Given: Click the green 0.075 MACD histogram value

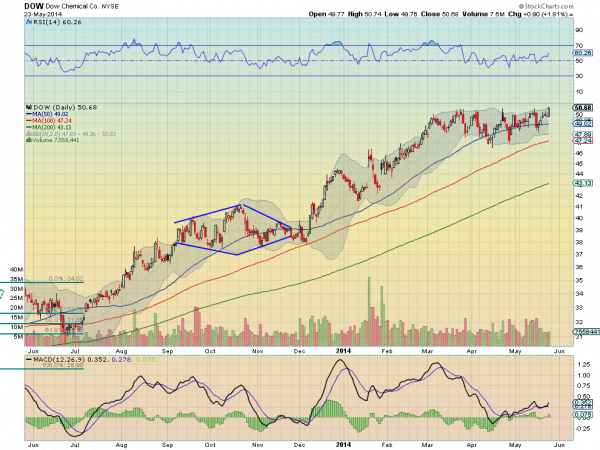Looking at the screenshot, I should pos(145,360).
